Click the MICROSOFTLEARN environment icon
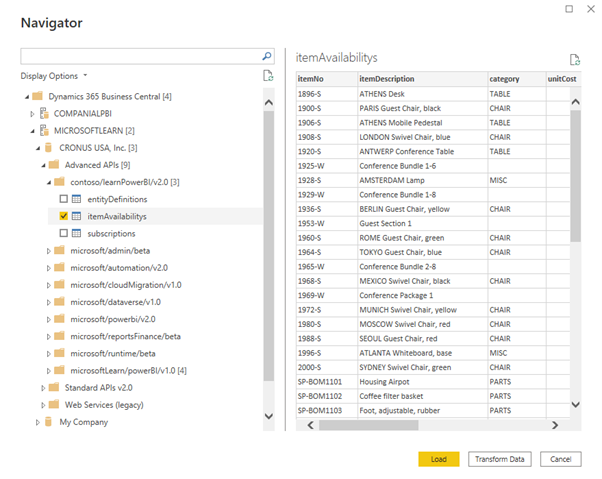Image resolution: width=602 pixels, height=479 pixels. (44, 130)
